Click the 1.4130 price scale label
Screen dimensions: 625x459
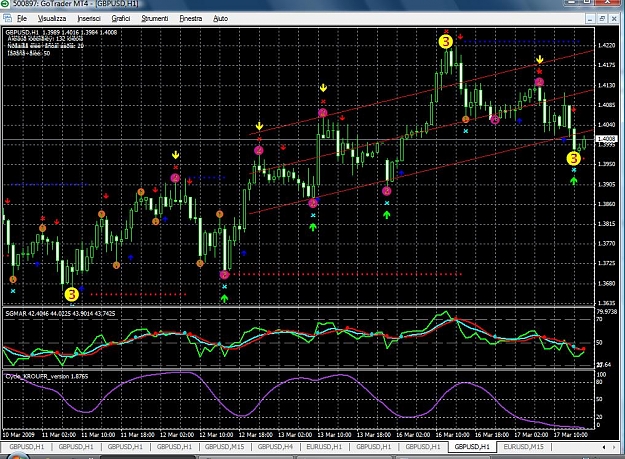[606, 85]
